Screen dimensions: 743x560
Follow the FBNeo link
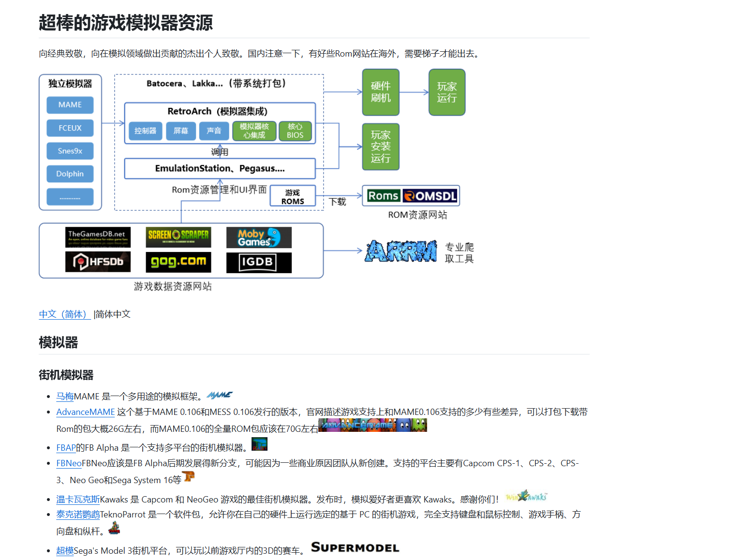[x=69, y=463]
